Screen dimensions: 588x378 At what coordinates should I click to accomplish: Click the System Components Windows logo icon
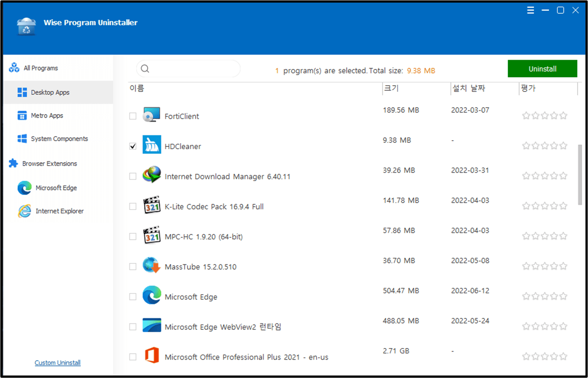[22, 138]
